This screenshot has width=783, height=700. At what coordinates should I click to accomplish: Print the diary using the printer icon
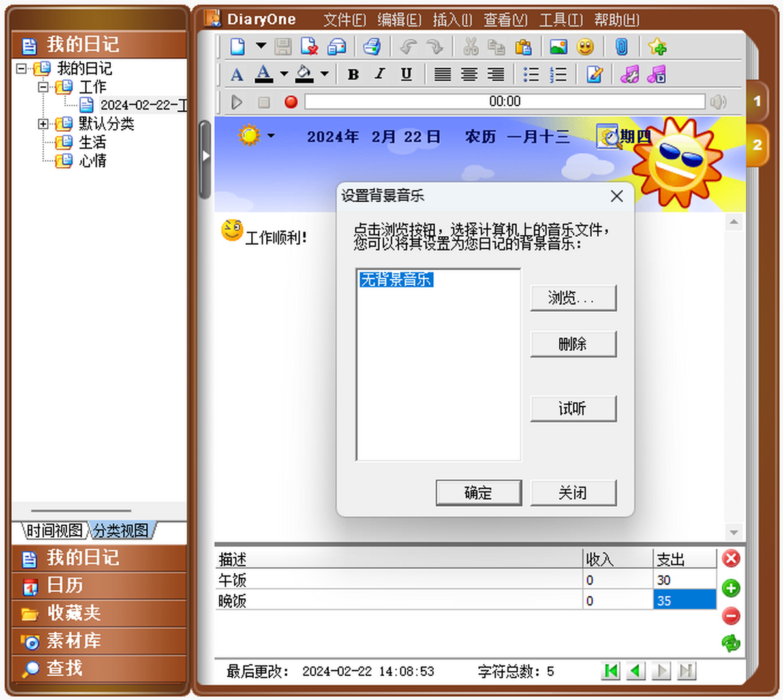372,47
